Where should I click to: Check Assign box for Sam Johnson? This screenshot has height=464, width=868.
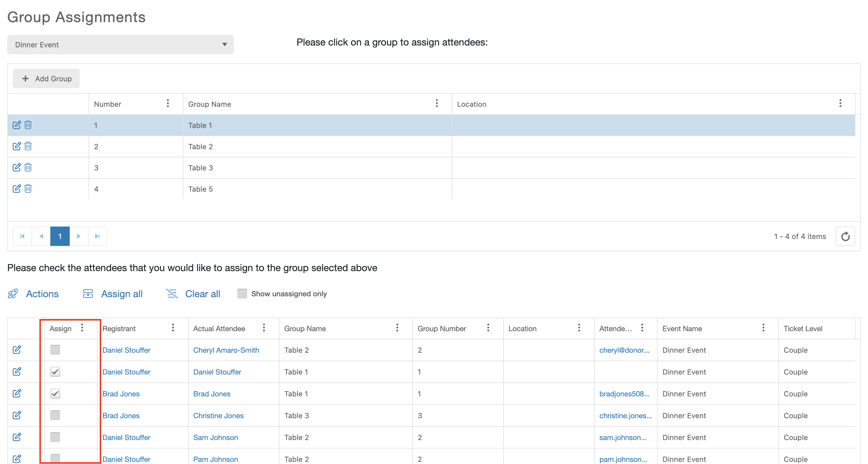[55, 437]
